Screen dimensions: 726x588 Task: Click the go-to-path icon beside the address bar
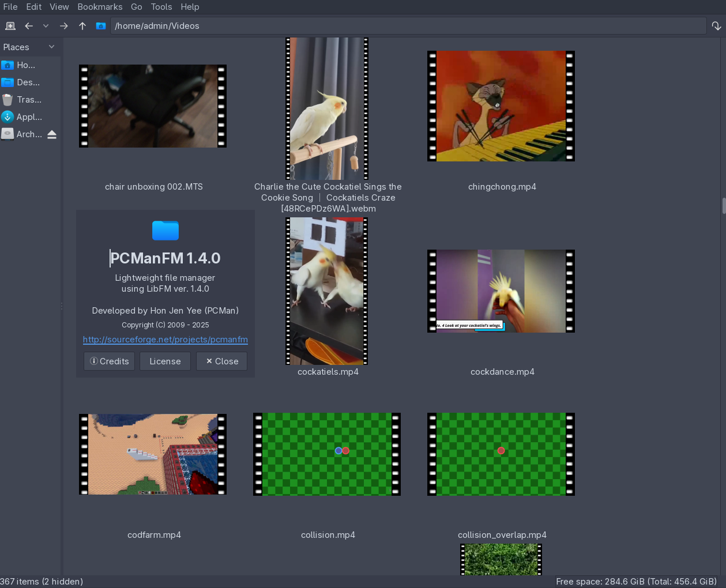tap(716, 26)
